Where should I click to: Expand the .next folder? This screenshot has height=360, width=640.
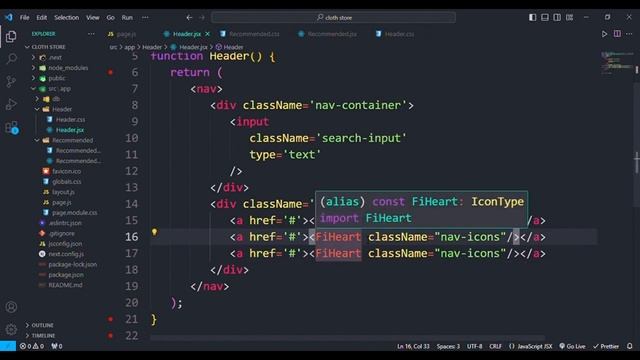click(x=33, y=58)
